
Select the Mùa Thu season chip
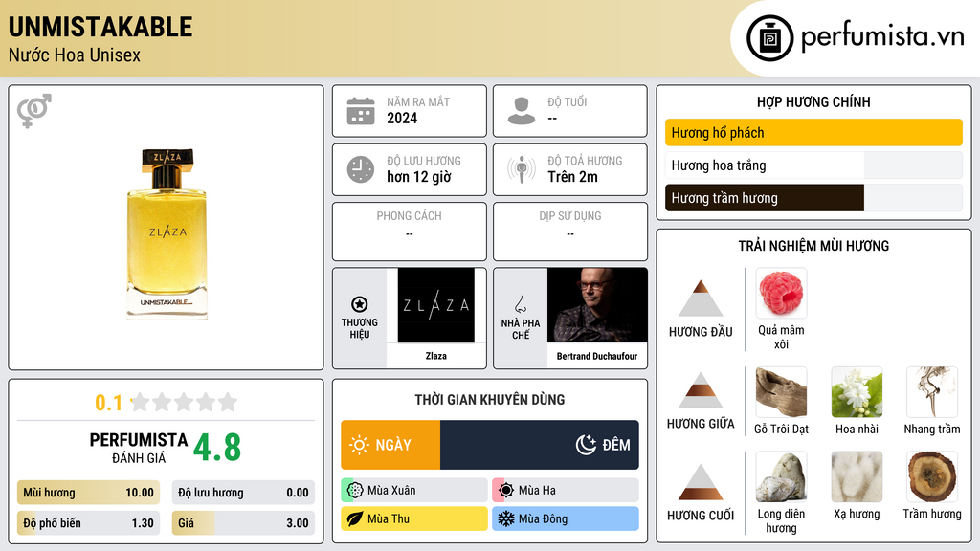coord(414,518)
